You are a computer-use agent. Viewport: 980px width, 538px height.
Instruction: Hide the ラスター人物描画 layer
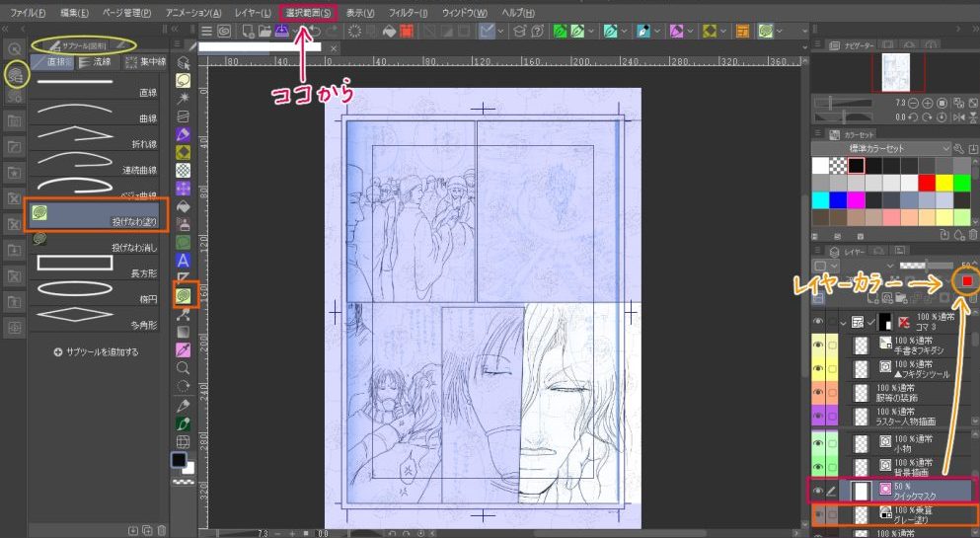click(817, 417)
